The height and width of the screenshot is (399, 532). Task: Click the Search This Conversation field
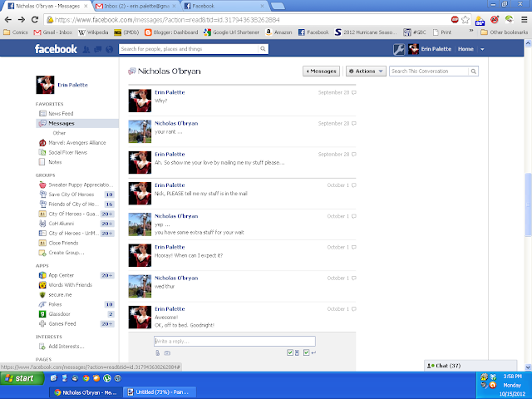point(429,71)
